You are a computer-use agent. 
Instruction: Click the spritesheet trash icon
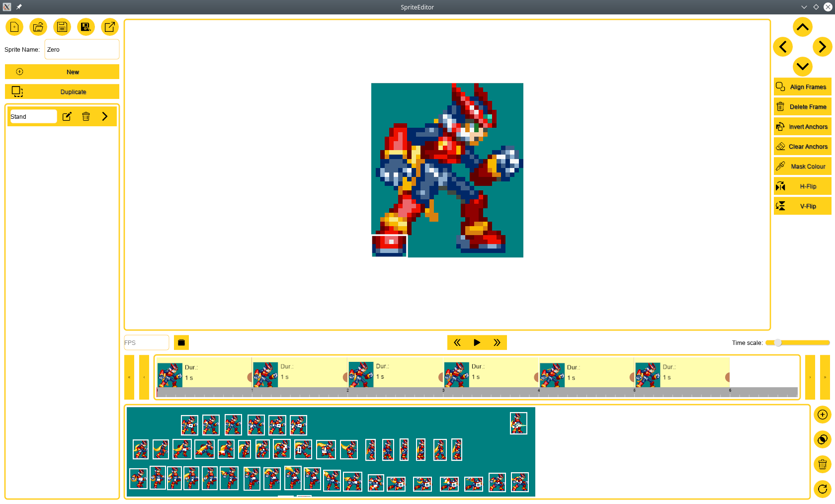tap(823, 464)
